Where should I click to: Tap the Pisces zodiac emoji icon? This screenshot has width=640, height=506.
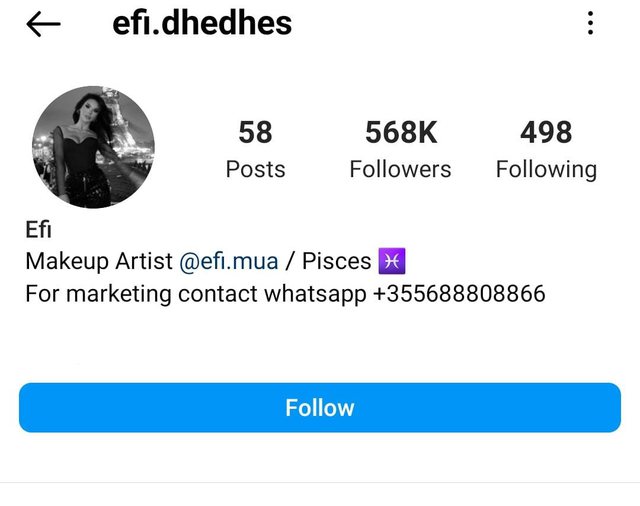(391, 262)
